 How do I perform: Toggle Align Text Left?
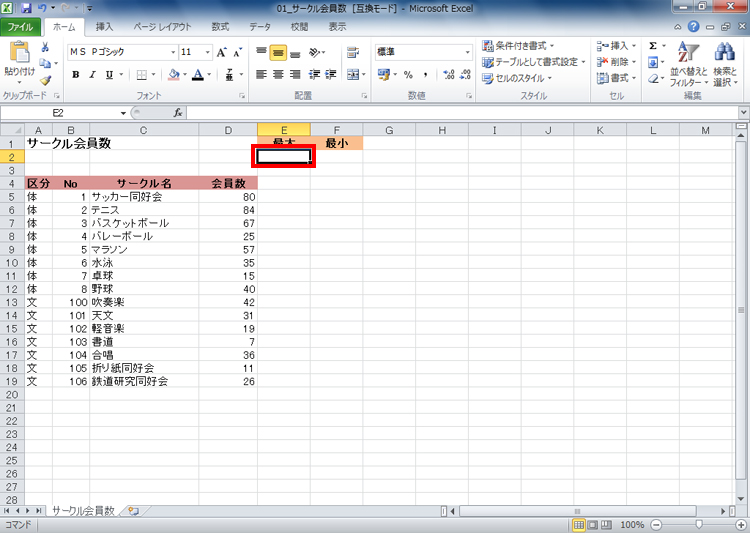[261, 75]
